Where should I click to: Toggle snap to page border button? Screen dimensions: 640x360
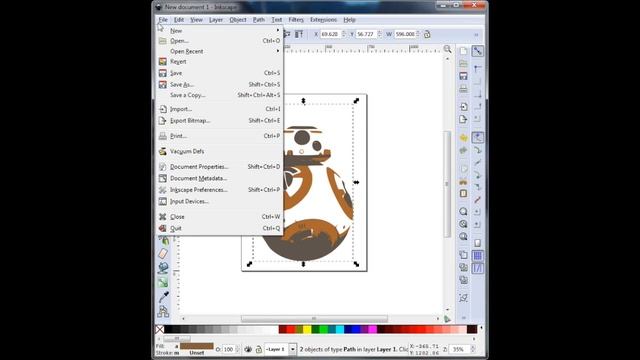pyautogui.click(x=478, y=243)
